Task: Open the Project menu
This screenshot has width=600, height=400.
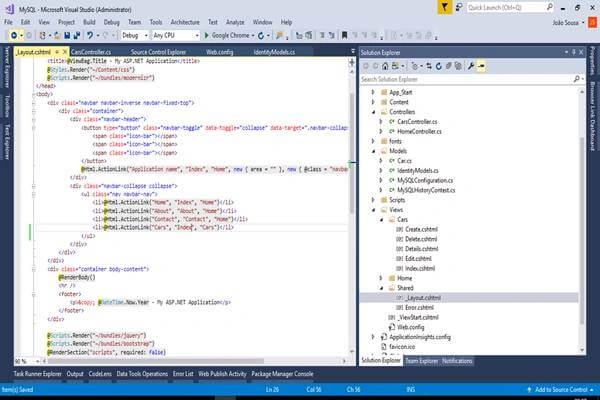Action: point(67,22)
